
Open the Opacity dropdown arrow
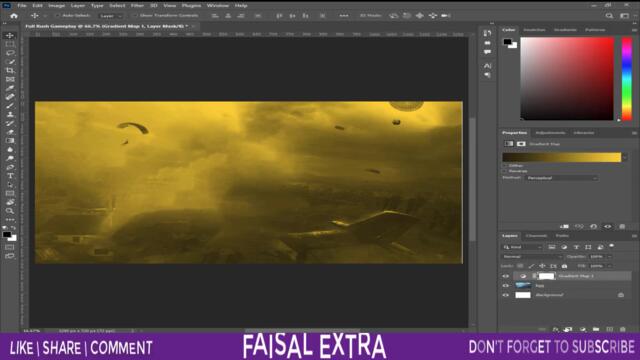[x=610, y=257]
